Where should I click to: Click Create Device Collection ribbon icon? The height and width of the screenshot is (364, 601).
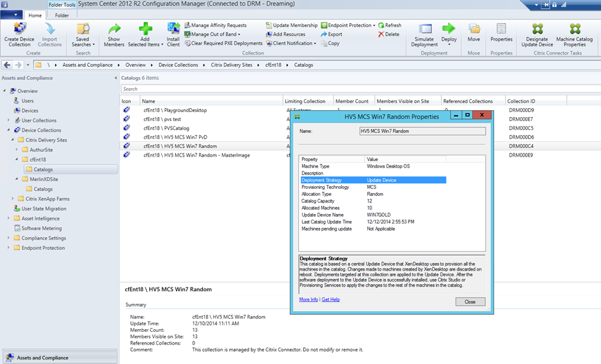coord(19,29)
